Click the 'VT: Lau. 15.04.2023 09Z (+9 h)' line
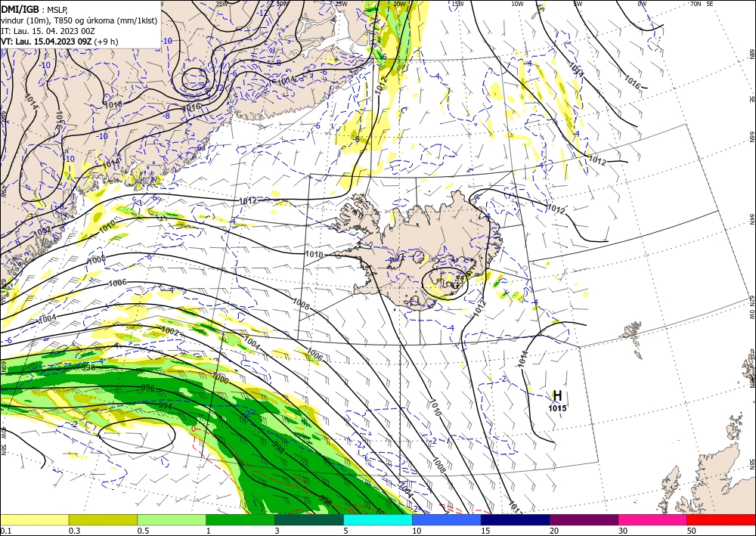This screenshot has width=756, height=536. point(59,42)
